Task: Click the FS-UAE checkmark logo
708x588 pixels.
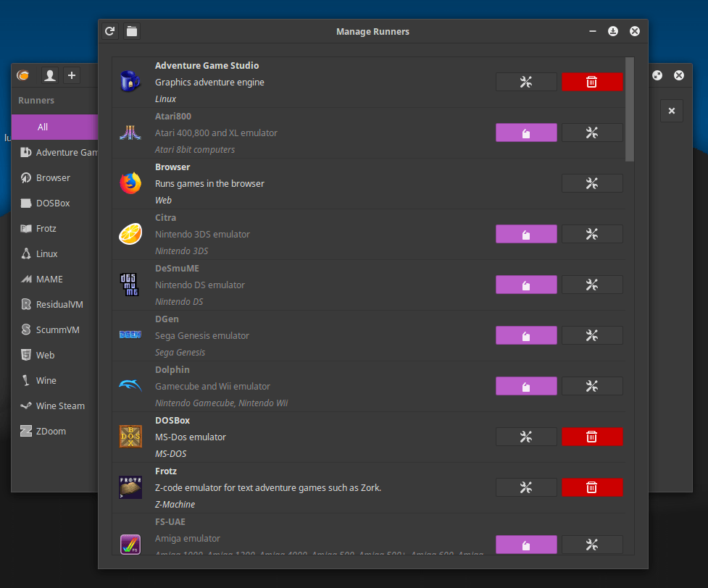Action: (x=130, y=545)
